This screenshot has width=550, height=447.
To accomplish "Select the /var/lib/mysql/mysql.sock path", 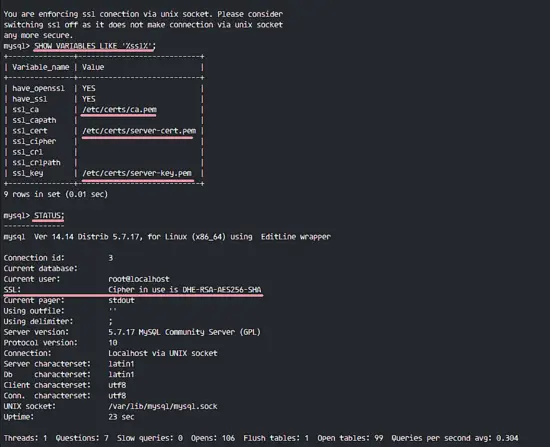I will click(162, 406).
